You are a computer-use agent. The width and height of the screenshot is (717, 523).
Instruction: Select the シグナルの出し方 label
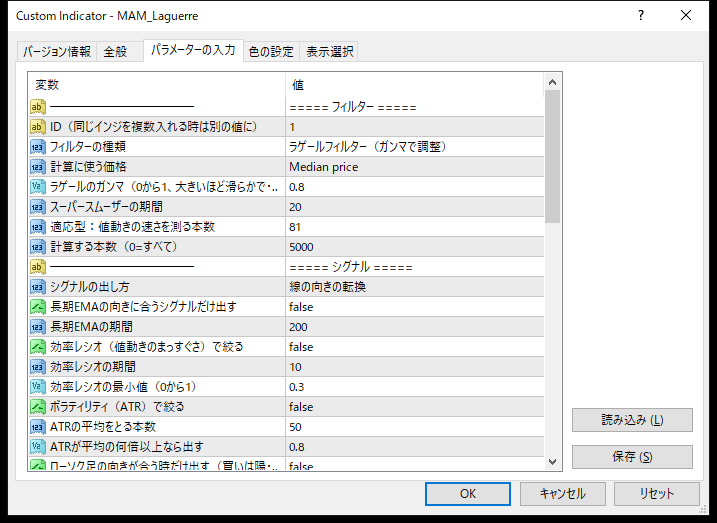point(90,287)
